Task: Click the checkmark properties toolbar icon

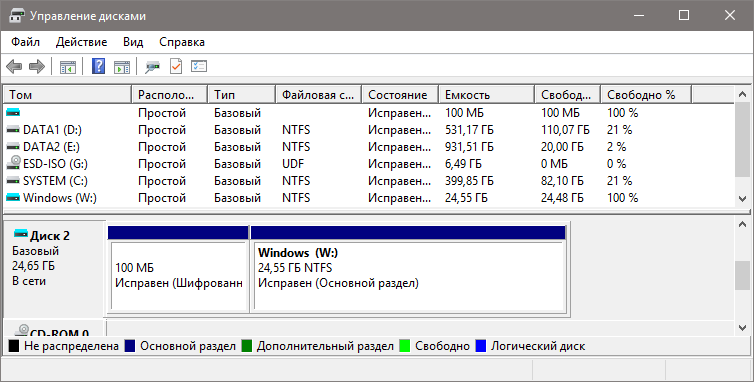Action: (176, 66)
